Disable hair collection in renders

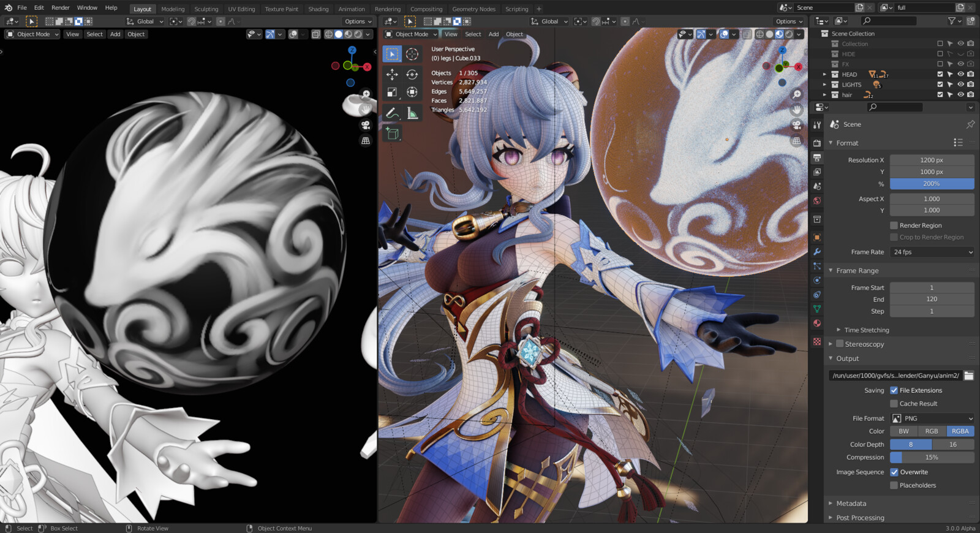click(x=971, y=94)
